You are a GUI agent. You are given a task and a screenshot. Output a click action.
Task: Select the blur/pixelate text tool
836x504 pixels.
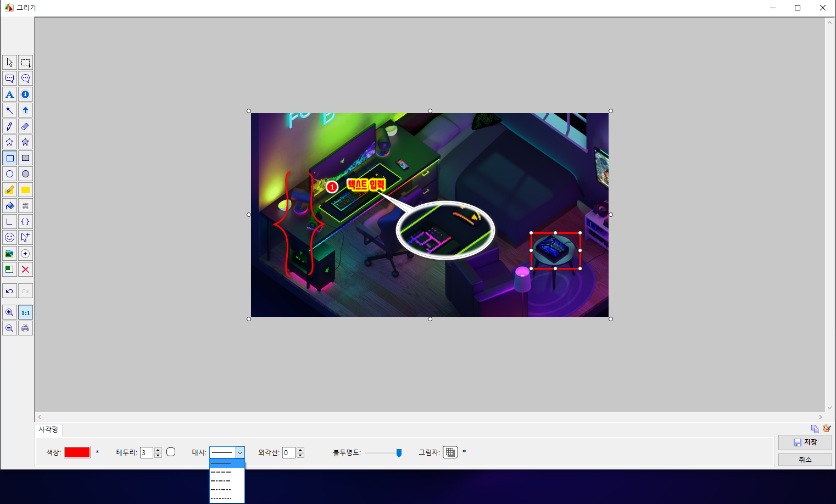click(x=25, y=206)
